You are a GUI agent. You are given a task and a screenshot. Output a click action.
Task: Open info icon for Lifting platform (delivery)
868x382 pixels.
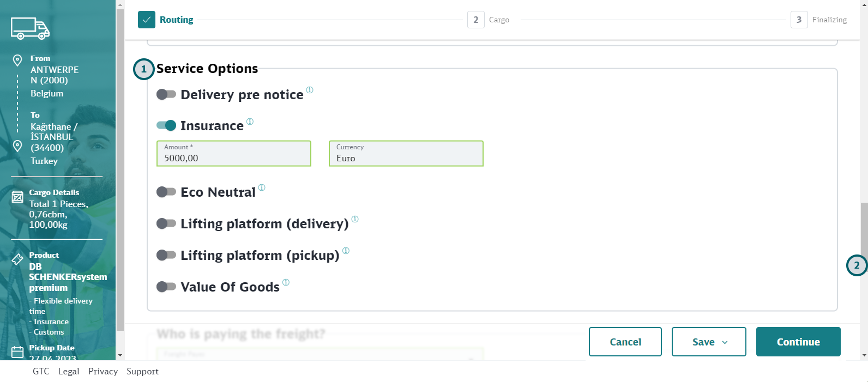click(x=355, y=219)
